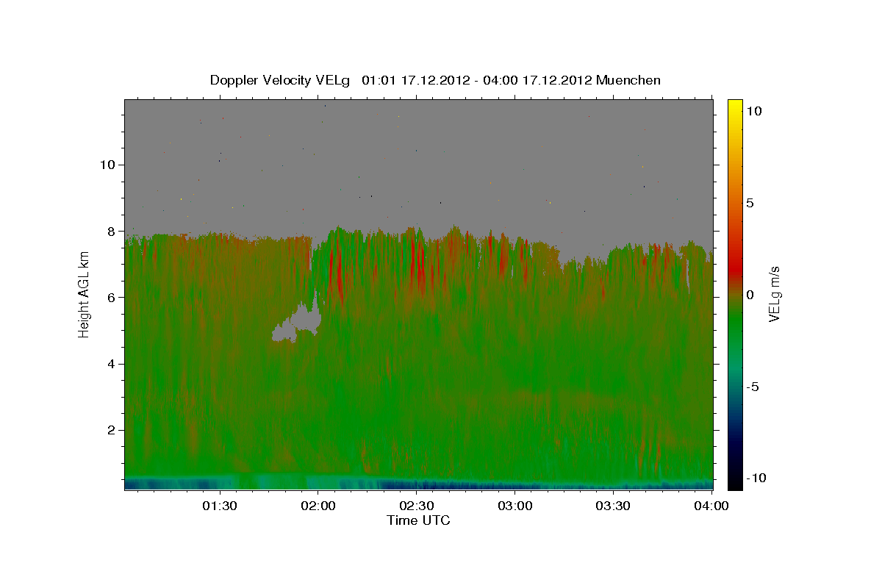This screenshot has height=588, width=882.
Task: Click the plot title 'Doppler Velocity VELg'
Action: [x=279, y=80]
